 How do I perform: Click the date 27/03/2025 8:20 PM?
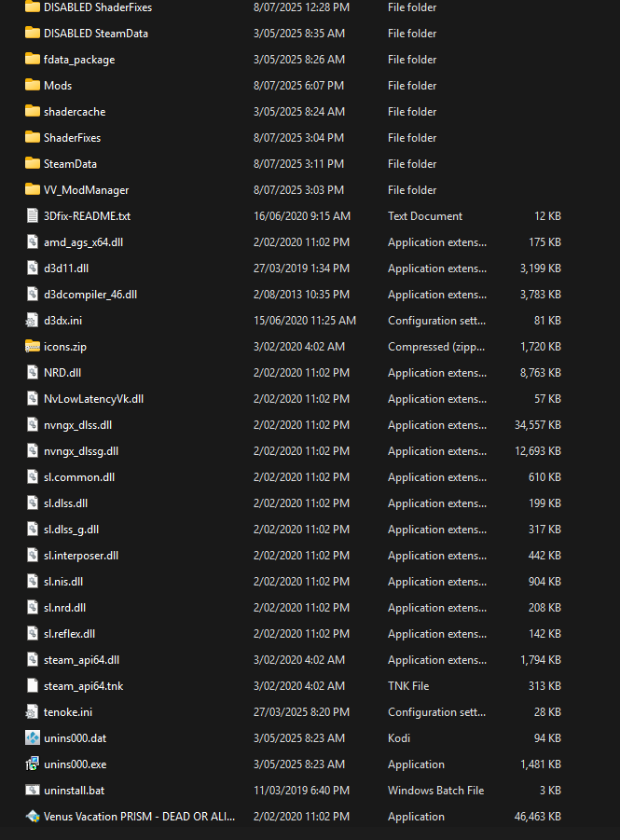301,712
